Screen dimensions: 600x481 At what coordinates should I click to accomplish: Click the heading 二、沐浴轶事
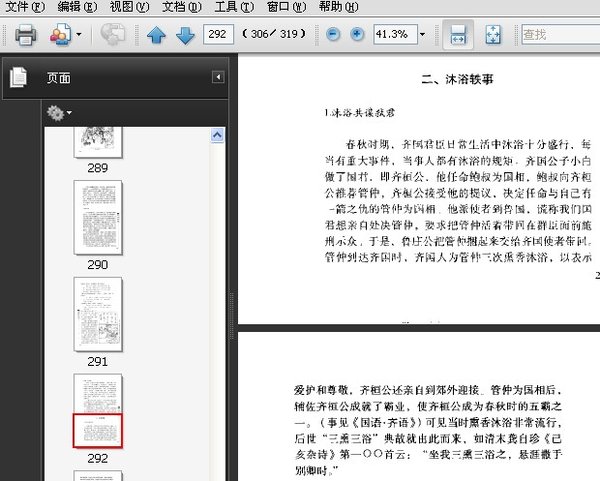[x=458, y=79]
